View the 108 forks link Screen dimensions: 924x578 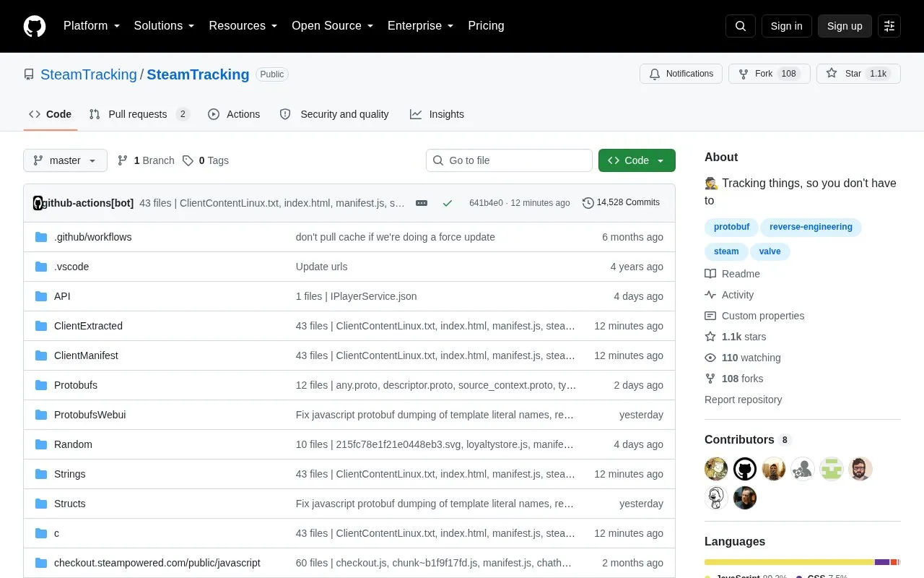coord(734,379)
